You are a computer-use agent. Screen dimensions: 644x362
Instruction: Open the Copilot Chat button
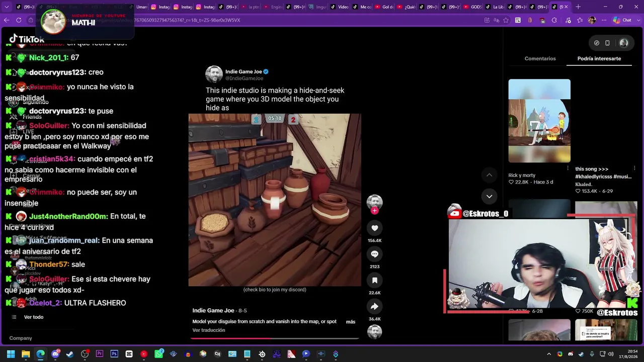(x=622, y=20)
